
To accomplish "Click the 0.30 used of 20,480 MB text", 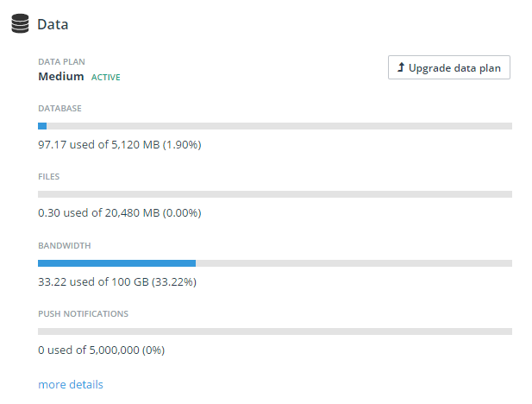I will 125,212.
